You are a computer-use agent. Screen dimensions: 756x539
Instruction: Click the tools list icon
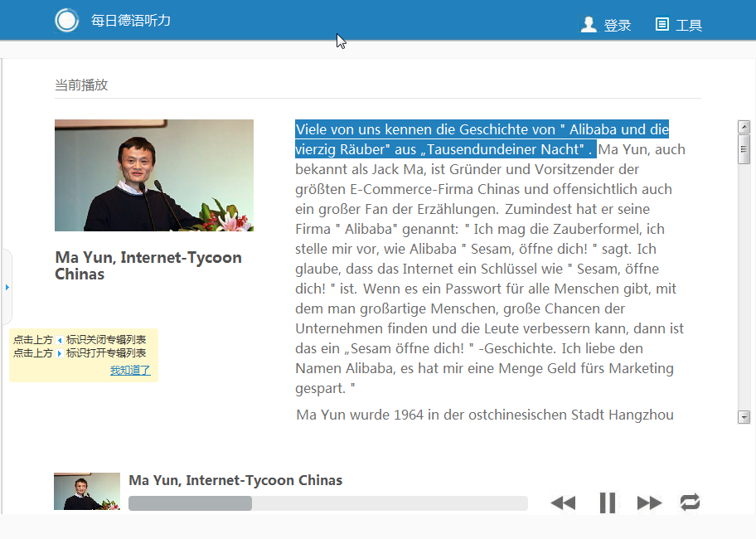coord(662,24)
